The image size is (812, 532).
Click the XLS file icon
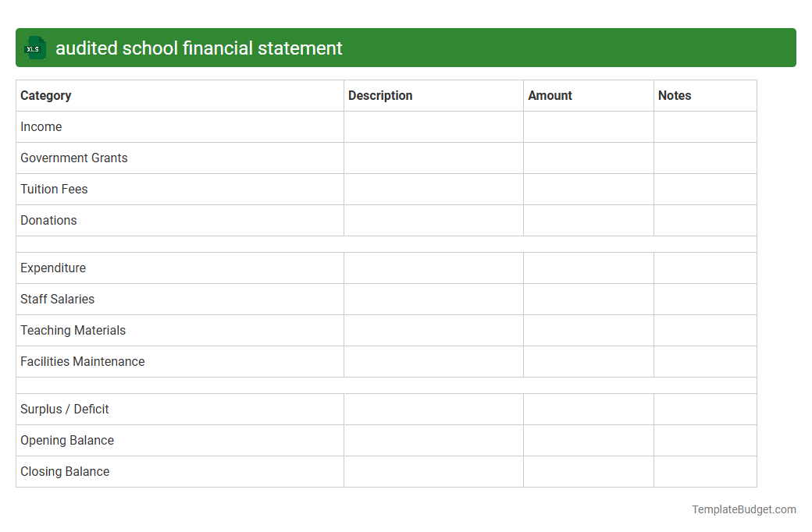pos(34,48)
